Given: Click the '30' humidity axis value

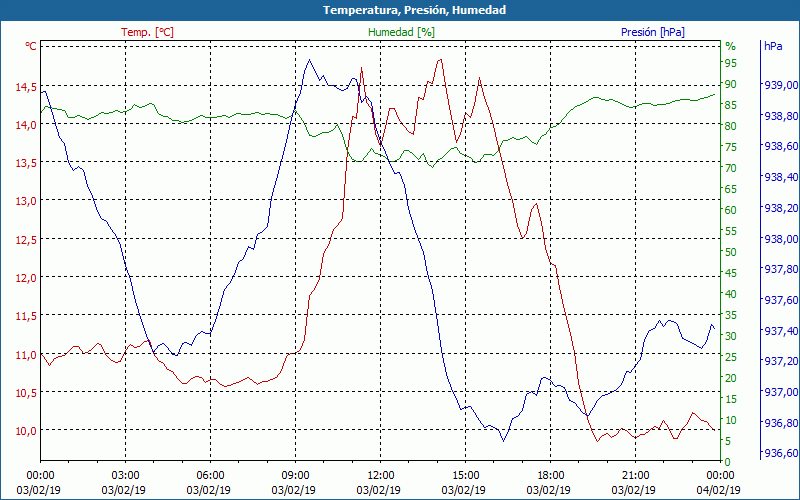Looking at the screenshot, I should pyautogui.click(x=731, y=336).
